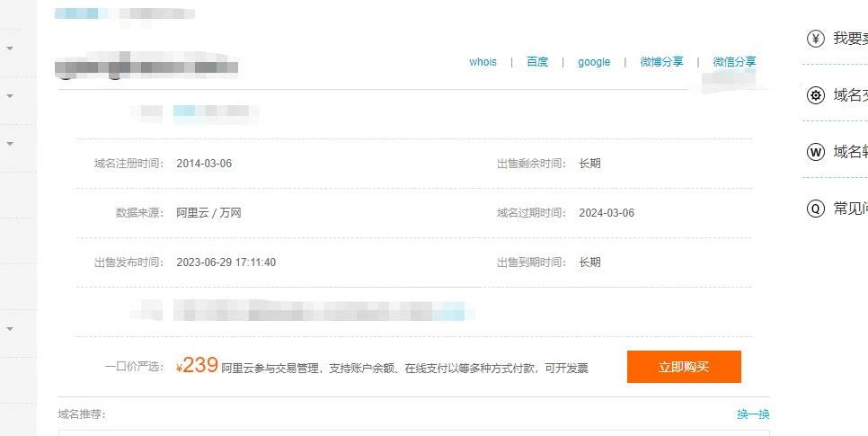The width and height of the screenshot is (868, 436).
Task: Expand the topmost left sidebar arrow
Action: point(9,48)
